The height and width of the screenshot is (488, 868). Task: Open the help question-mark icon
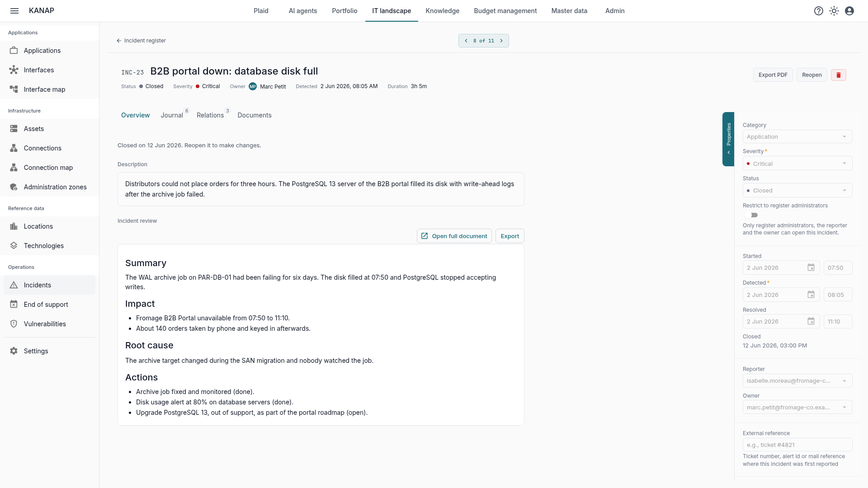(x=819, y=11)
